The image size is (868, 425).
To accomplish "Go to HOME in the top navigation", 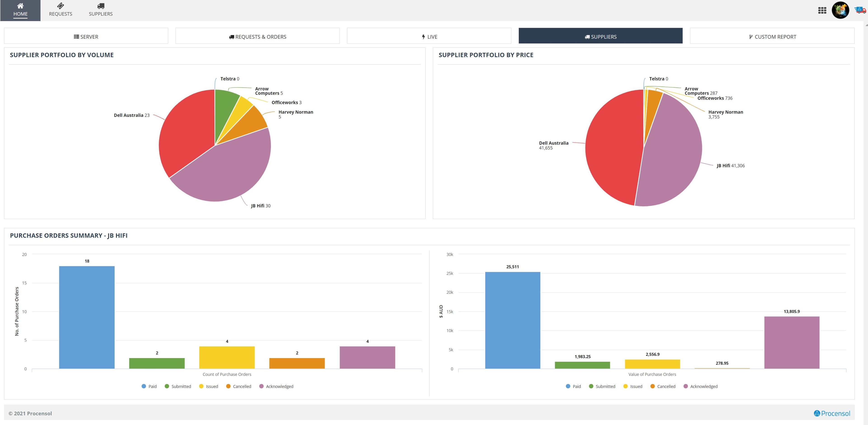I will pyautogui.click(x=20, y=10).
